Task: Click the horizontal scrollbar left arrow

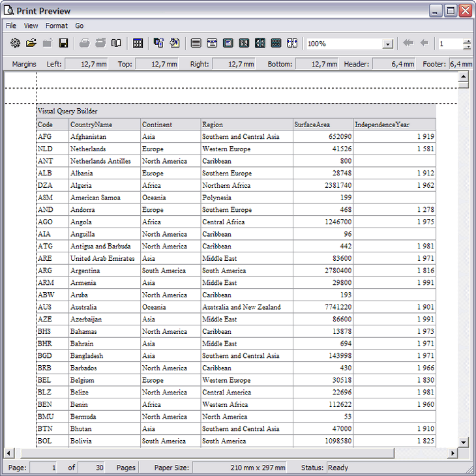Action: click(x=9, y=453)
